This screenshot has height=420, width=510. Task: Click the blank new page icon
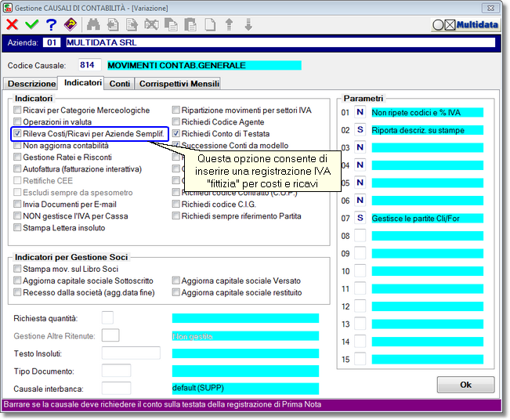(x=210, y=25)
